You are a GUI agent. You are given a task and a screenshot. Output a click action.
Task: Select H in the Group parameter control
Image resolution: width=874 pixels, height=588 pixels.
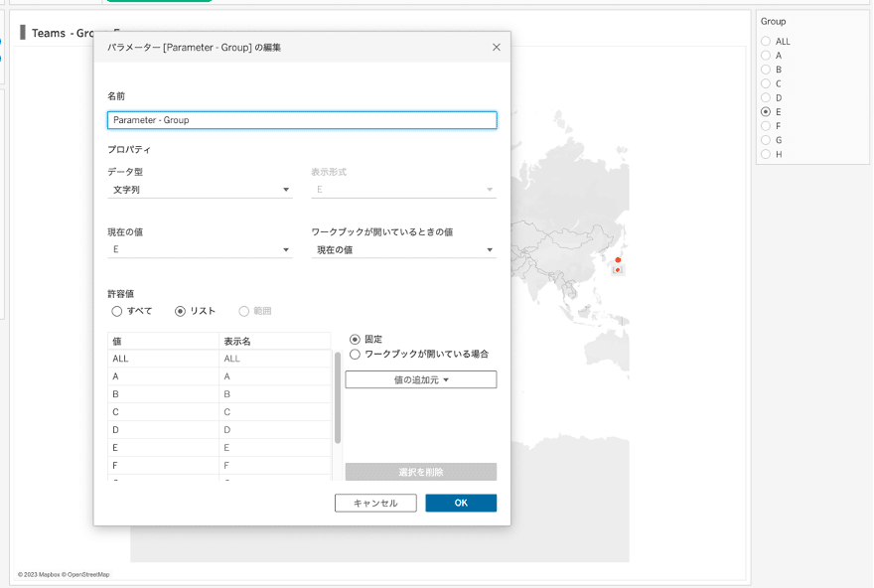coord(766,154)
